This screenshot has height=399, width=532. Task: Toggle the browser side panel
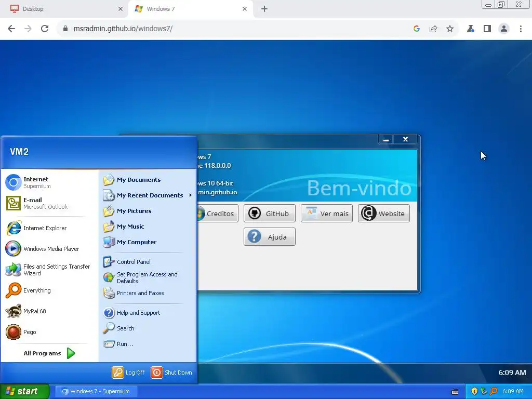coord(487,29)
